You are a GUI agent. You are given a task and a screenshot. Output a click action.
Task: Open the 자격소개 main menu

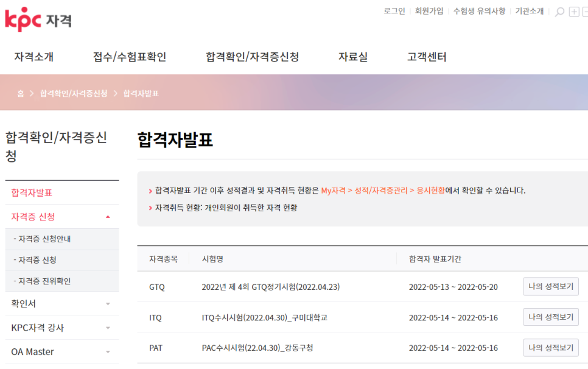(x=33, y=57)
